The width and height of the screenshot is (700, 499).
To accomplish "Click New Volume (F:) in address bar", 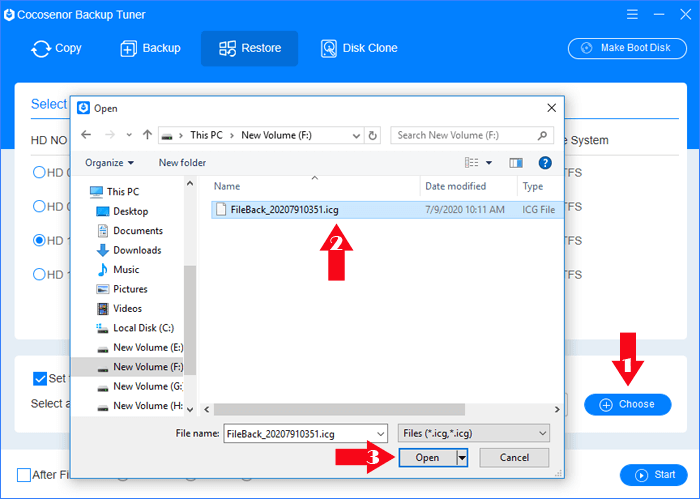I will [x=276, y=135].
